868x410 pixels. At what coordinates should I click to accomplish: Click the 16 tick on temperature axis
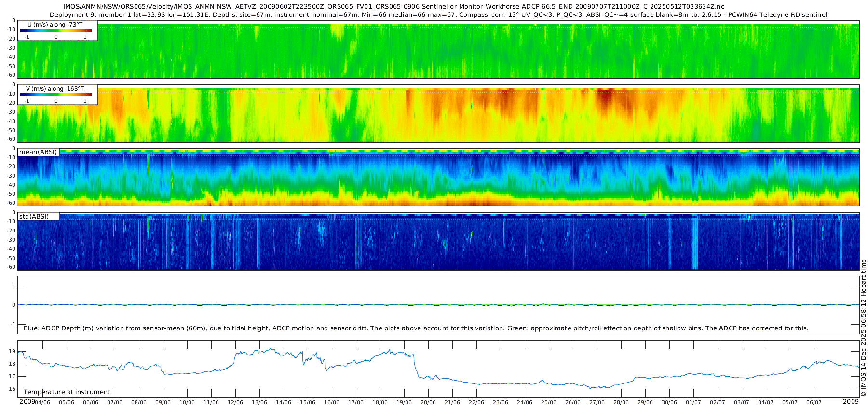point(12,389)
